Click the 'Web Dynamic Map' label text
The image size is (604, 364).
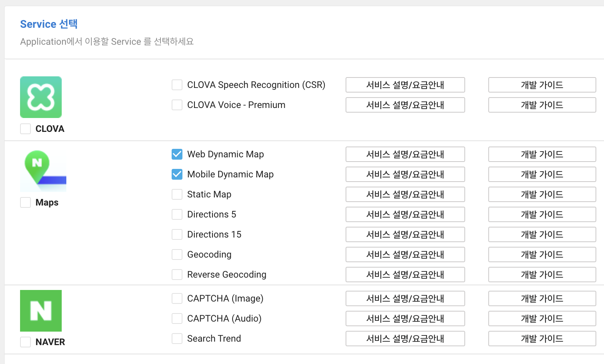coord(226,154)
